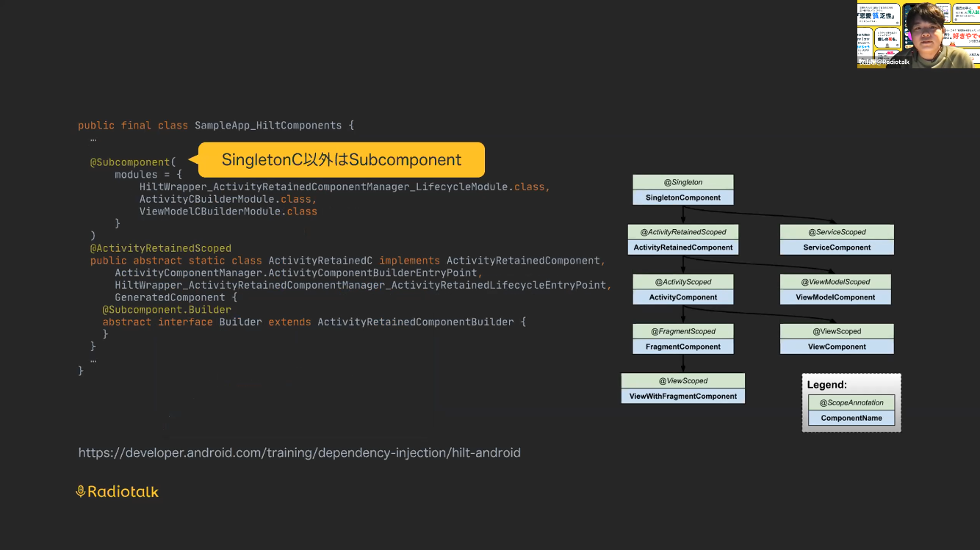Click the @ViewModelScoped annotation label

coord(835,282)
